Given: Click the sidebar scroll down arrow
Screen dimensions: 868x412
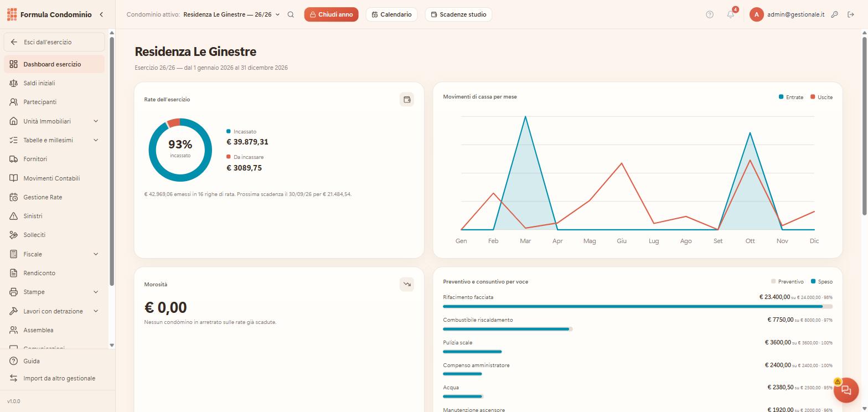Looking at the screenshot, I should coord(112,345).
